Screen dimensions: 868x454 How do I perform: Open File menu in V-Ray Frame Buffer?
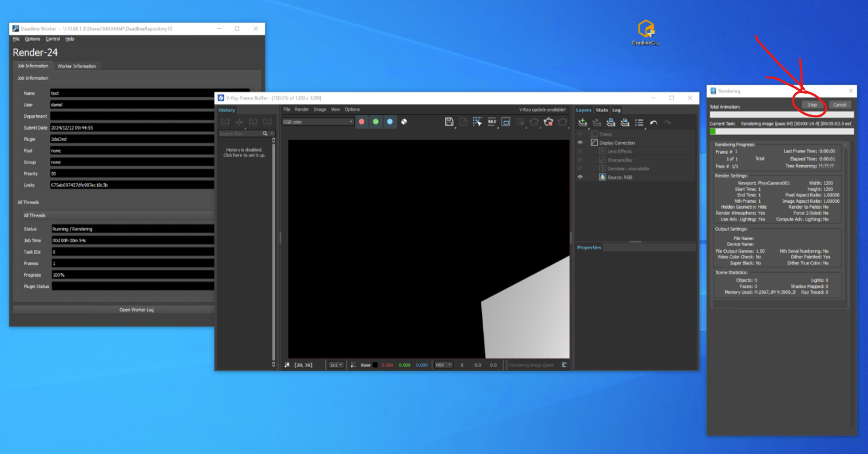286,109
